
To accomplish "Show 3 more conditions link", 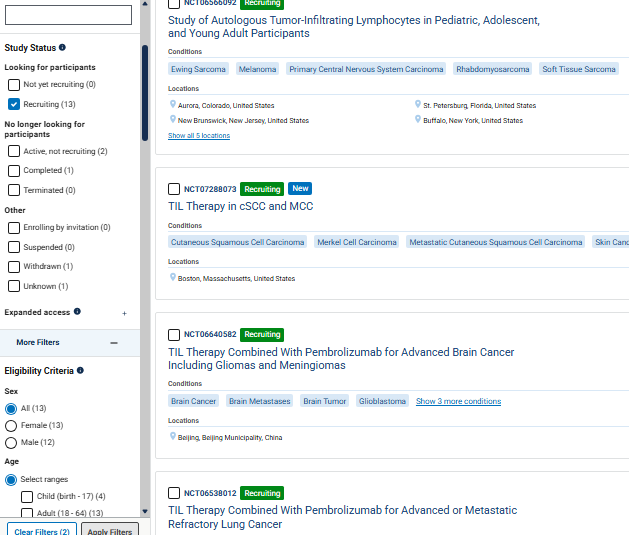I will point(459,401).
